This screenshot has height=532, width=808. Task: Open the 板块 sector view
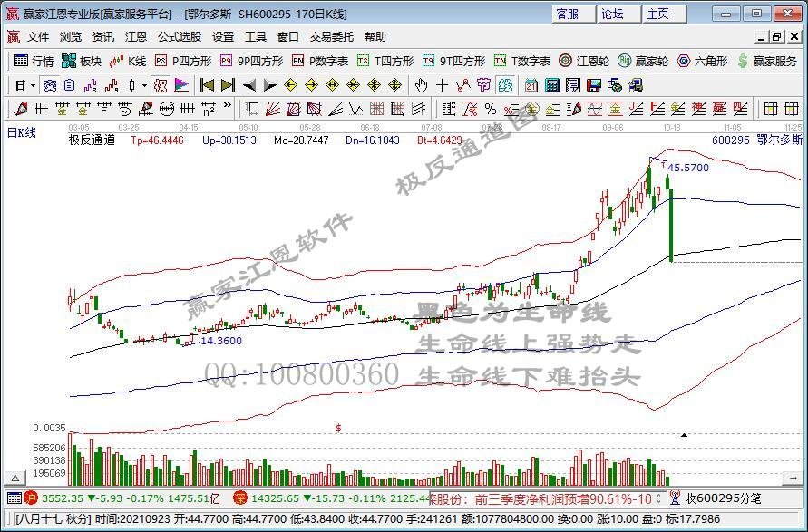[x=82, y=62]
